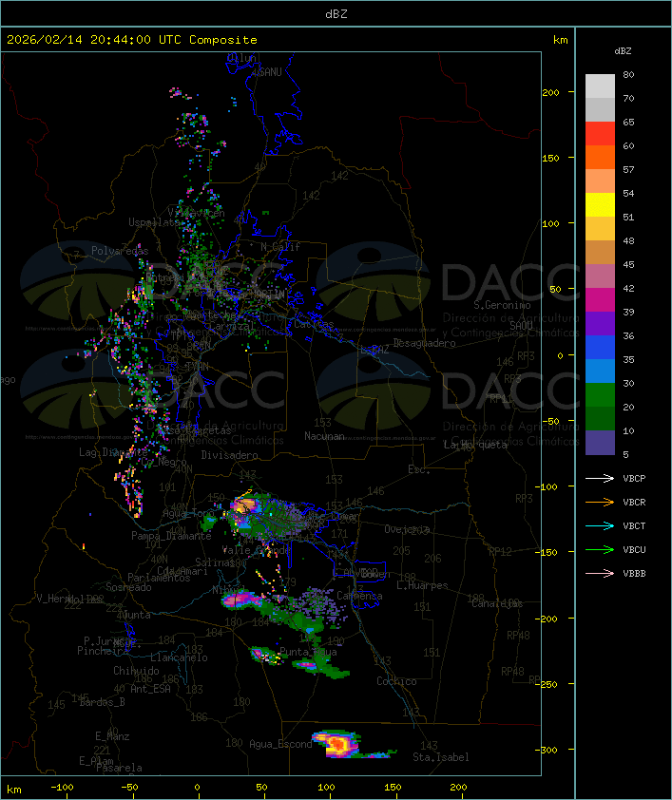672x800 pixels.
Task: Click the 65 value on the color scale
Action: (x=628, y=122)
